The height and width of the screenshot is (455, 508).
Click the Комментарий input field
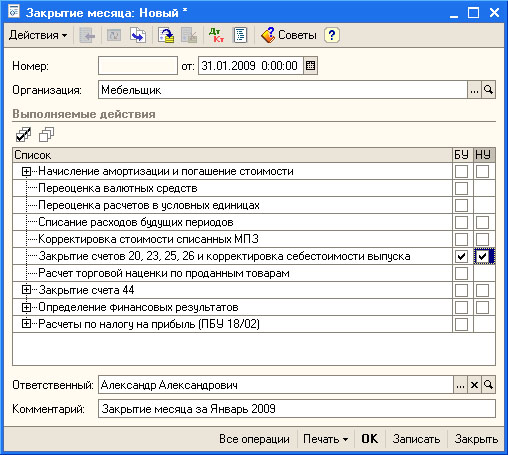297,409
